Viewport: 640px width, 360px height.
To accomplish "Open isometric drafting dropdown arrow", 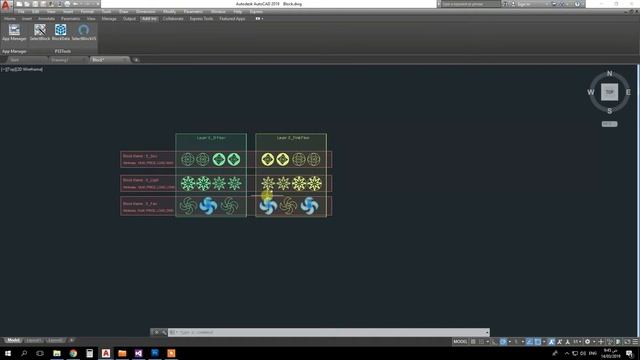I will 523,342.
